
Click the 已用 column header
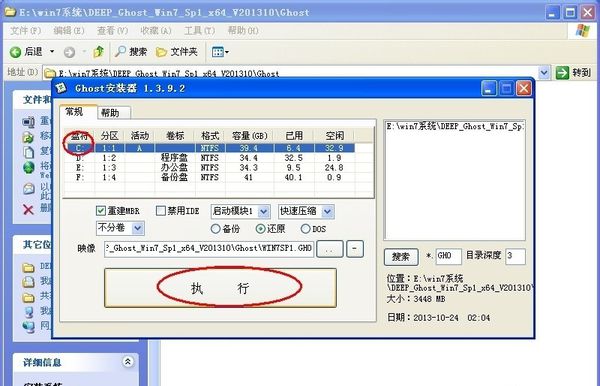tap(294, 135)
